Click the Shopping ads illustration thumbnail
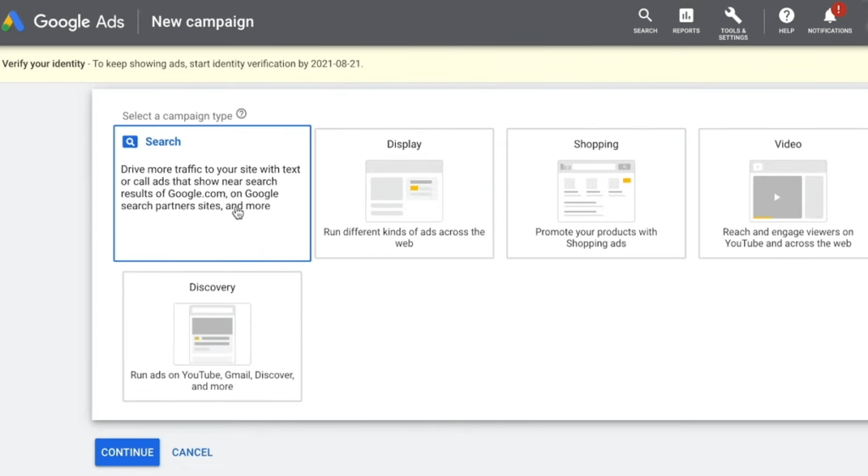This screenshot has height=476, width=868. (596, 191)
